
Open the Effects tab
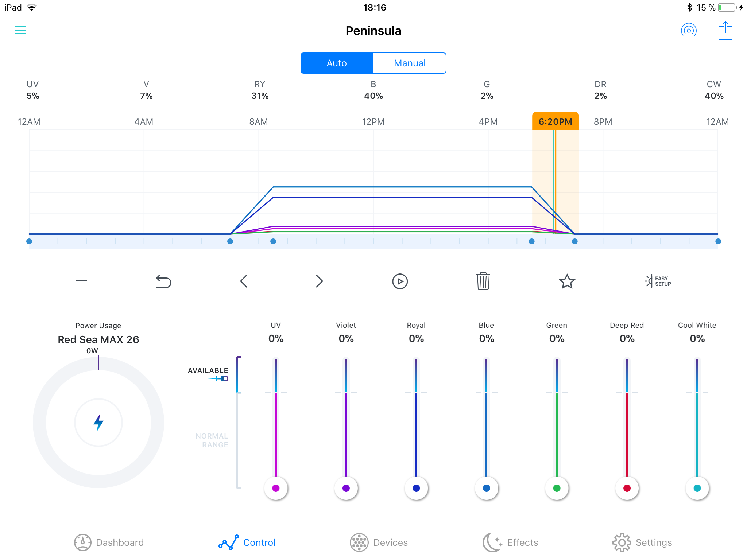[x=510, y=542]
